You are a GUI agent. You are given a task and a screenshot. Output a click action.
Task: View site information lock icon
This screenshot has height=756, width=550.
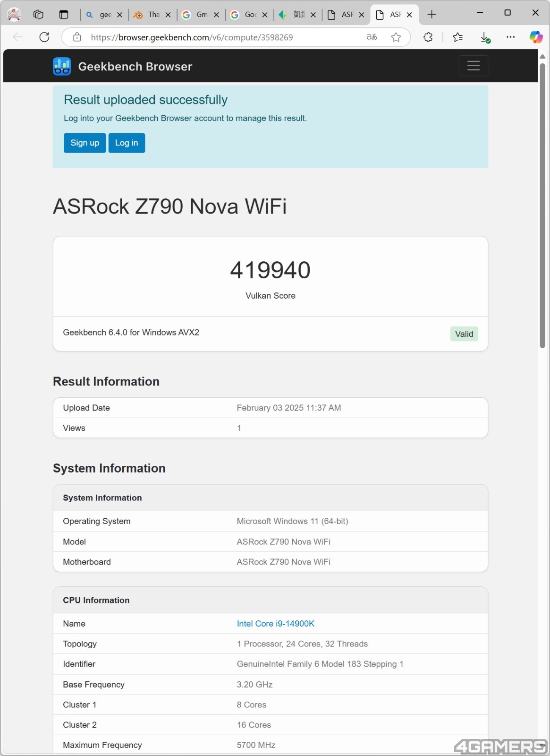coord(77,37)
